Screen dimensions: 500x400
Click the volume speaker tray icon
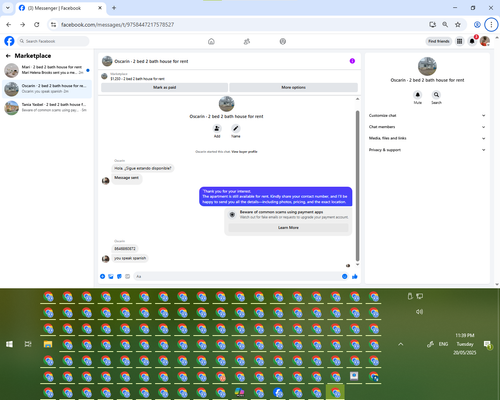pos(419,312)
